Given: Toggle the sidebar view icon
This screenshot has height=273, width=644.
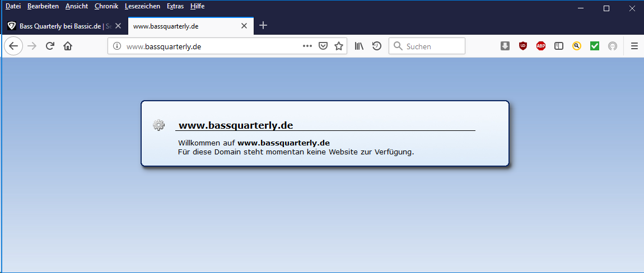Looking at the screenshot, I should pyautogui.click(x=559, y=46).
